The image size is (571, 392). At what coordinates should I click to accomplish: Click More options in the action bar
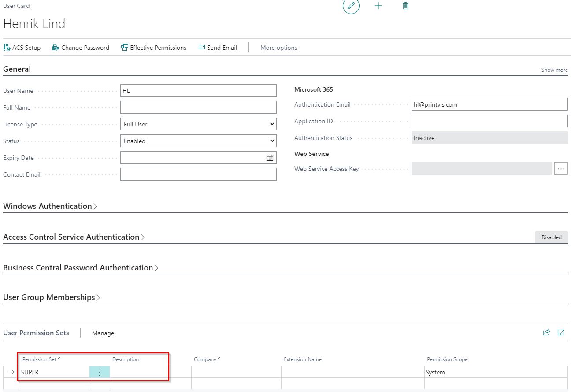point(278,47)
